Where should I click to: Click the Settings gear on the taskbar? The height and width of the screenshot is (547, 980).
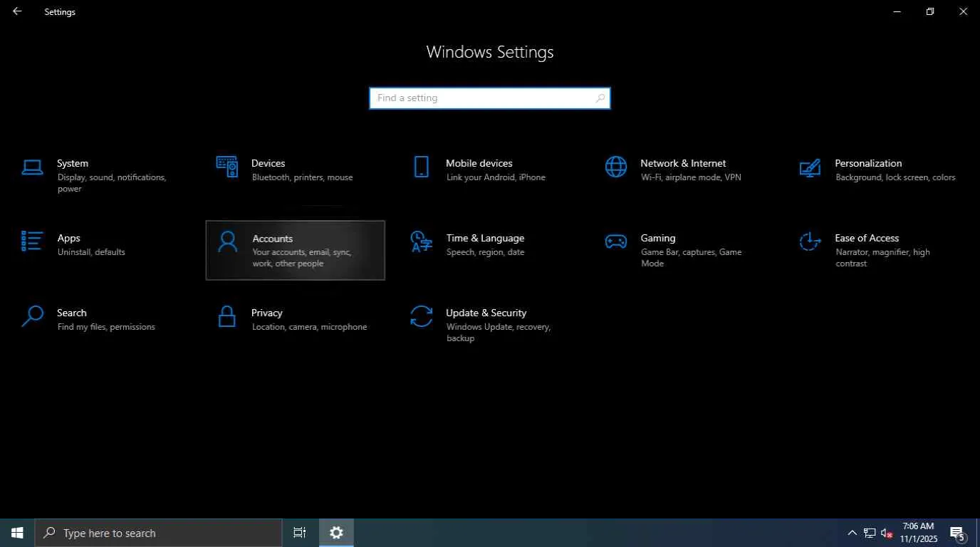click(336, 533)
